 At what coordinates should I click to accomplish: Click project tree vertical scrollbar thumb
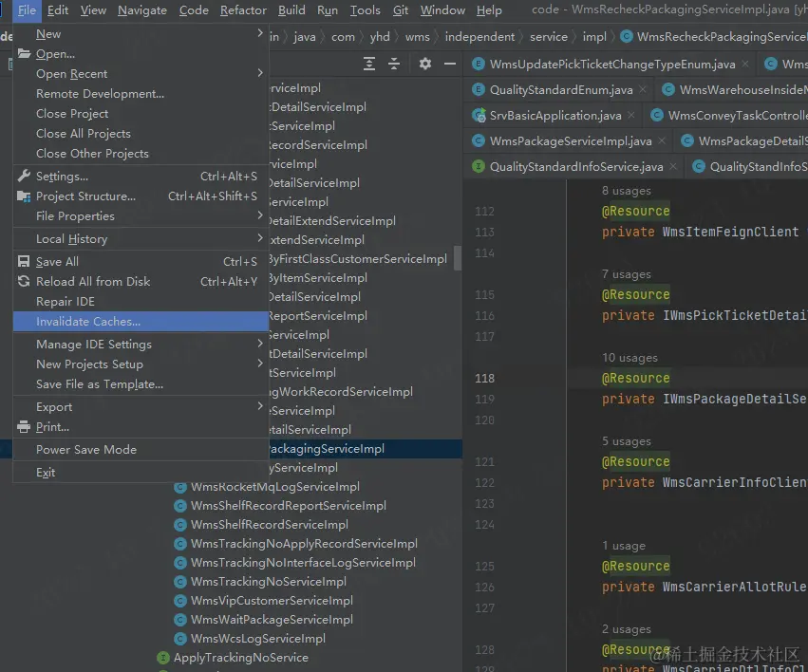(457, 257)
